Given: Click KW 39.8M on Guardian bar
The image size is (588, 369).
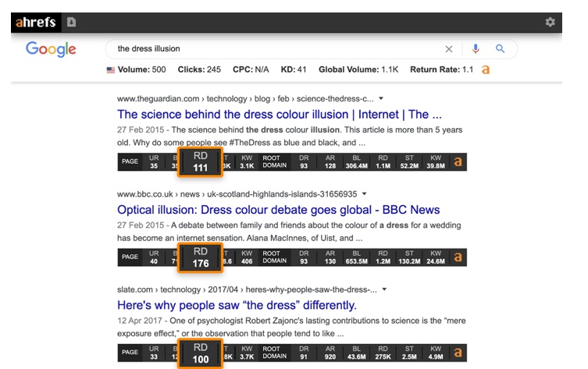Looking at the screenshot, I should [436, 161].
